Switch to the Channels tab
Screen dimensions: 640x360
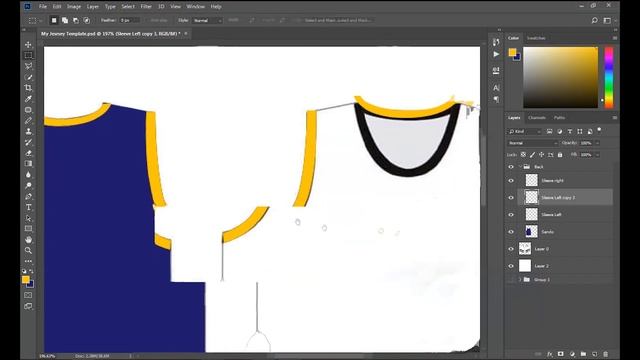[x=537, y=118]
